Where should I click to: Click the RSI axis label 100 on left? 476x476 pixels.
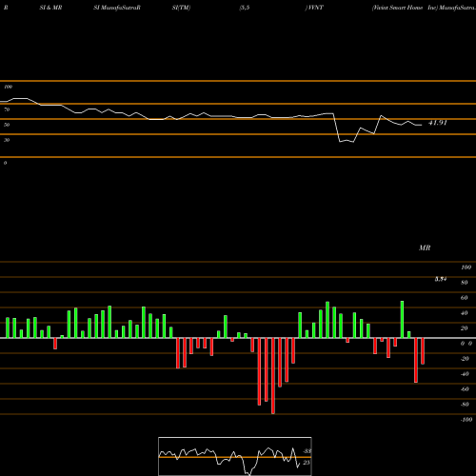(x=8, y=87)
